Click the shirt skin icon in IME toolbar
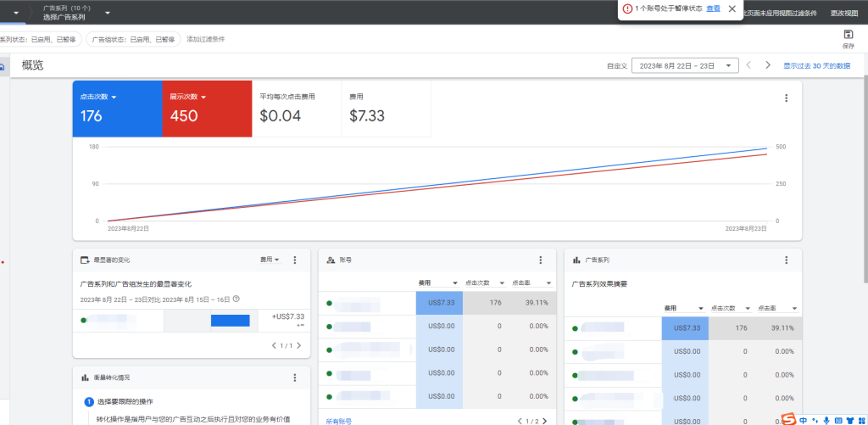 pos(849,420)
